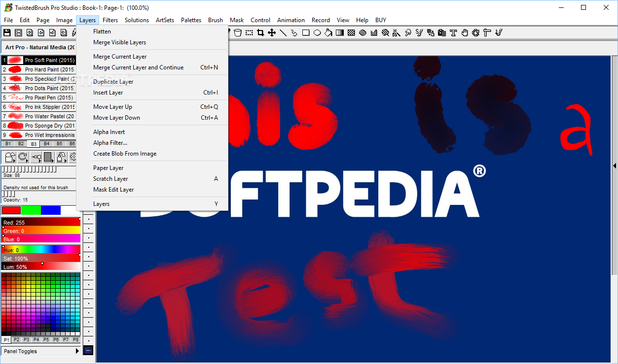The image size is (618, 364).
Task: Select the Fill bucket tool
Action: click(x=328, y=33)
